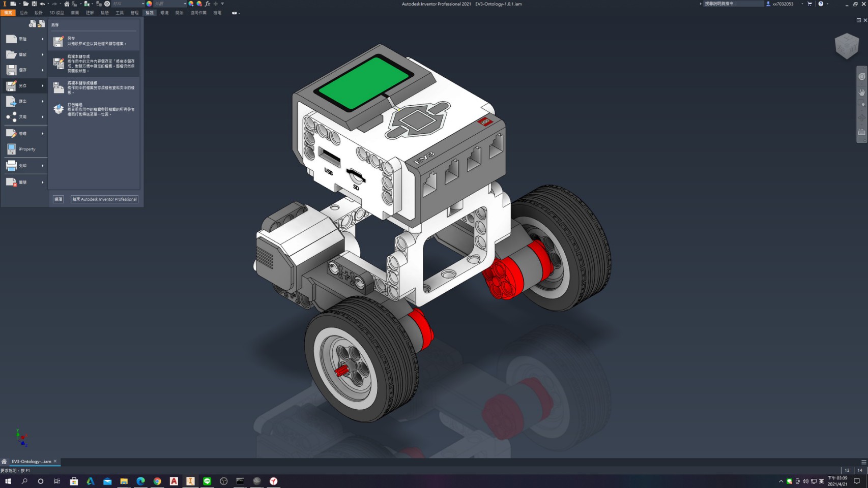Redo the last undone action

coord(54,4)
